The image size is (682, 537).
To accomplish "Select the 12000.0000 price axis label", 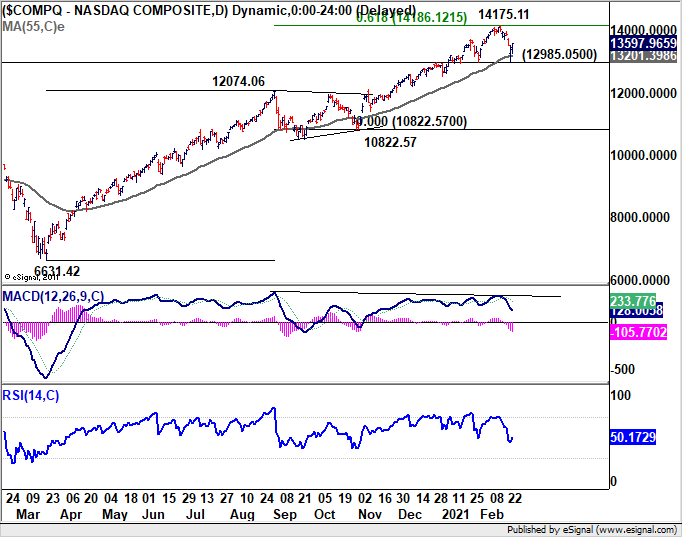I will [x=643, y=93].
